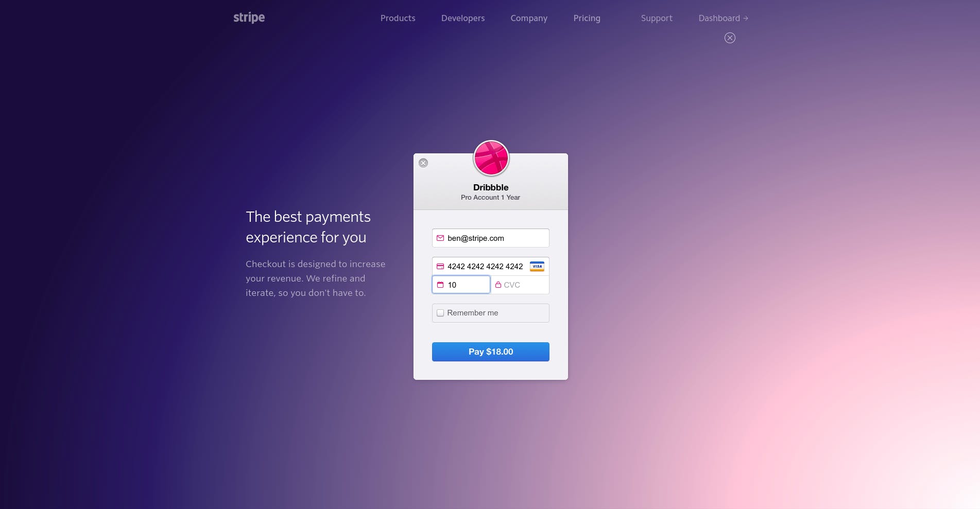Click the circled X below Dashboard
The image size is (980, 509).
tap(730, 38)
